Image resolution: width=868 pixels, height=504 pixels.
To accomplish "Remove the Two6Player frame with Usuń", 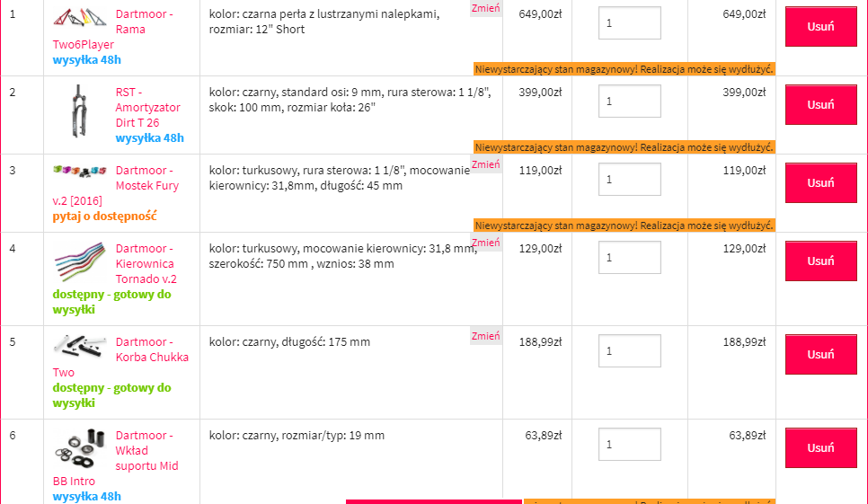I will (820, 27).
